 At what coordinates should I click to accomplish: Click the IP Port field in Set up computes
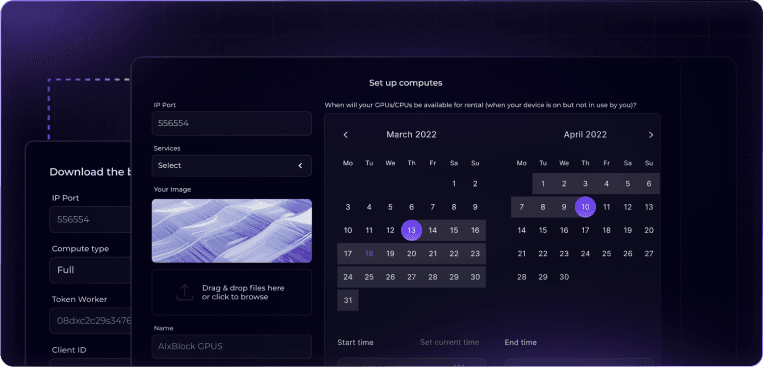232,124
